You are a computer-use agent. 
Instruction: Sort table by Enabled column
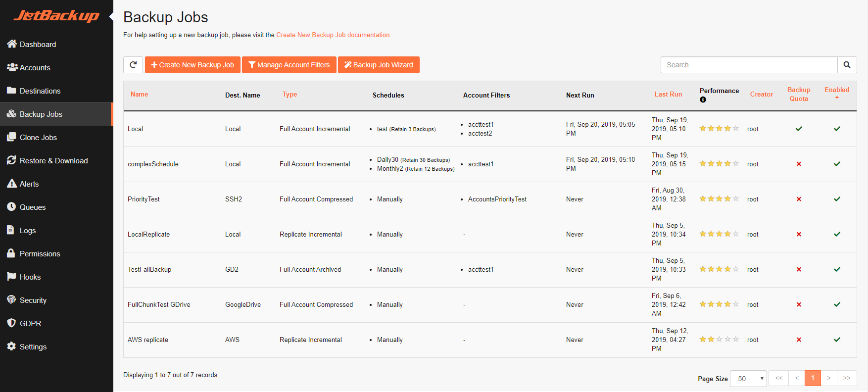pos(837,90)
